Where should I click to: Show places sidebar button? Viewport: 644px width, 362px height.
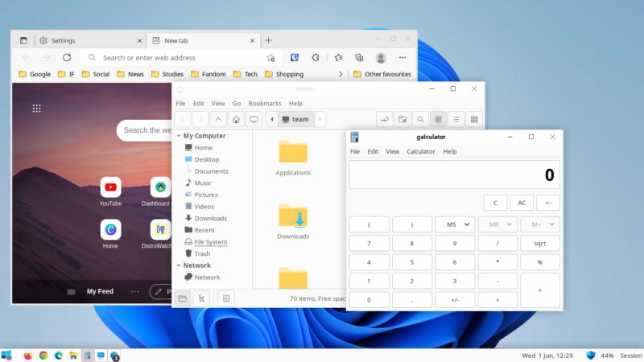tap(183, 298)
